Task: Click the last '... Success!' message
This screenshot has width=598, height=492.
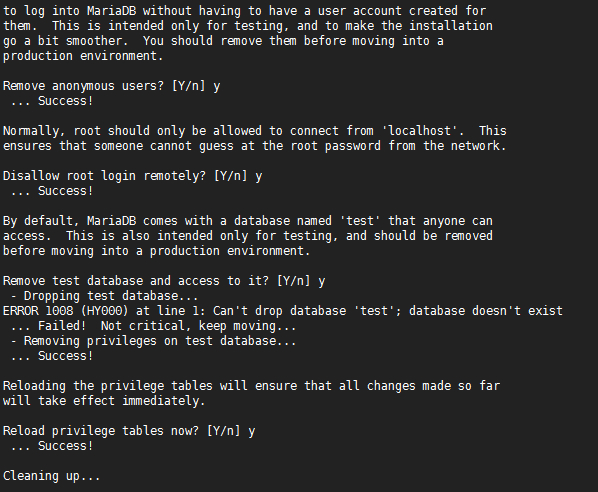Action: (52, 446)
